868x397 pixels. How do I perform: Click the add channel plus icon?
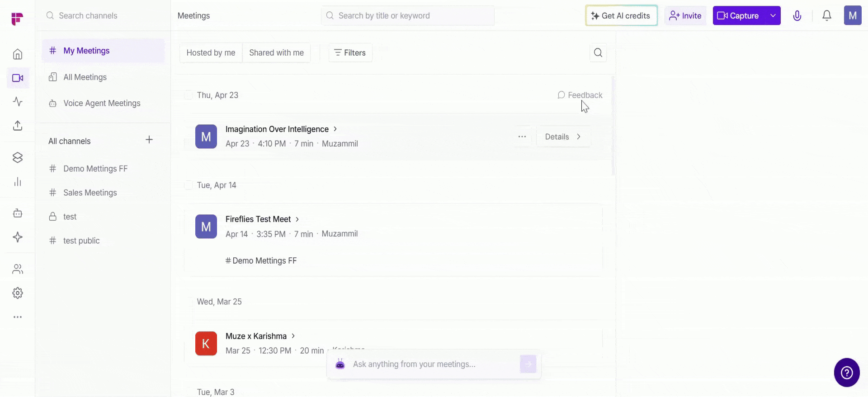tap(149, 140)
